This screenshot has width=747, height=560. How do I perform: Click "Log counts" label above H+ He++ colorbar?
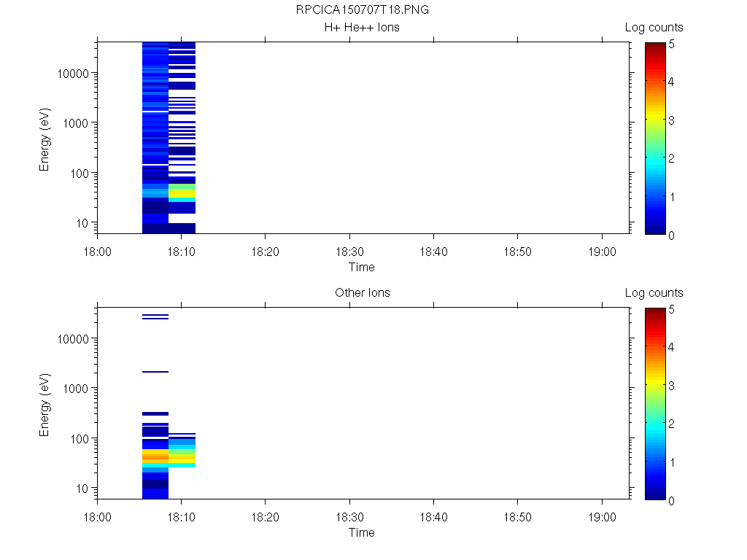654,28
